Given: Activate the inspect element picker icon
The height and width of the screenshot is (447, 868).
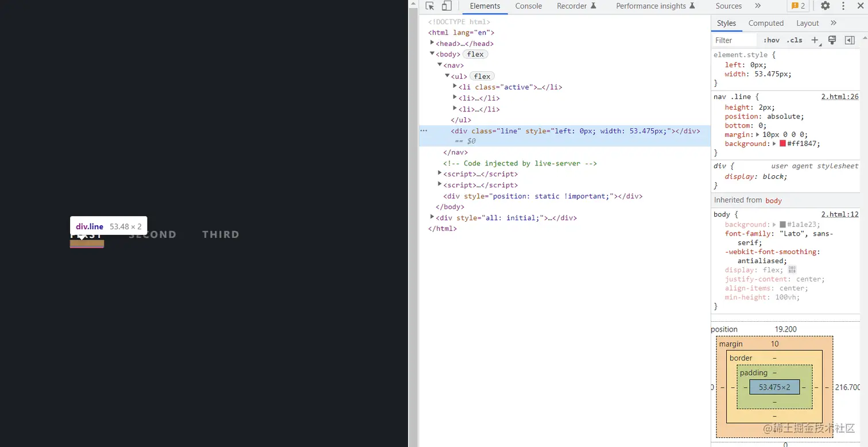Looking at the screenshot, I should tap(429, 6).
